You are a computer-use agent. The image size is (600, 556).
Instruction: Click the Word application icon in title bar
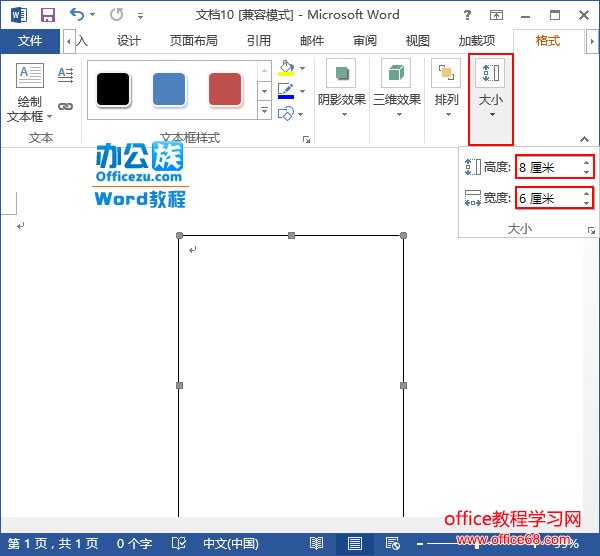(18, 15)
